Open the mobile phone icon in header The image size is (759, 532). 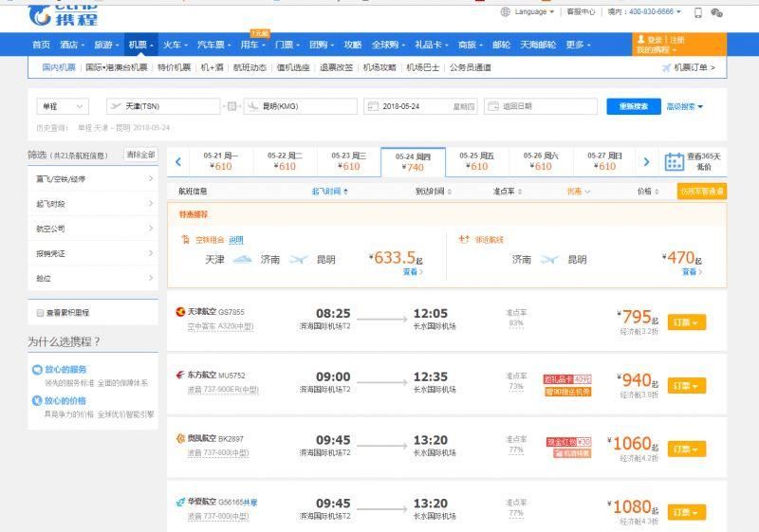click(x=698, y=12)
